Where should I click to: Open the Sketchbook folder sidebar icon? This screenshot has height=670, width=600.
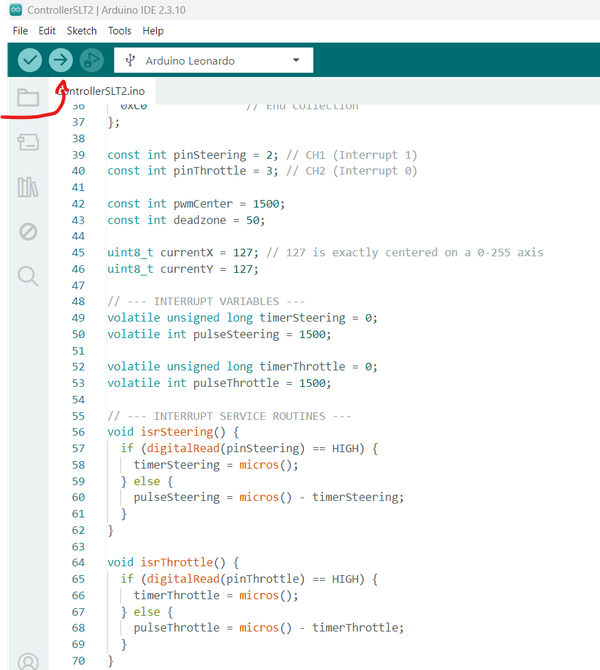tap(28, 97)
